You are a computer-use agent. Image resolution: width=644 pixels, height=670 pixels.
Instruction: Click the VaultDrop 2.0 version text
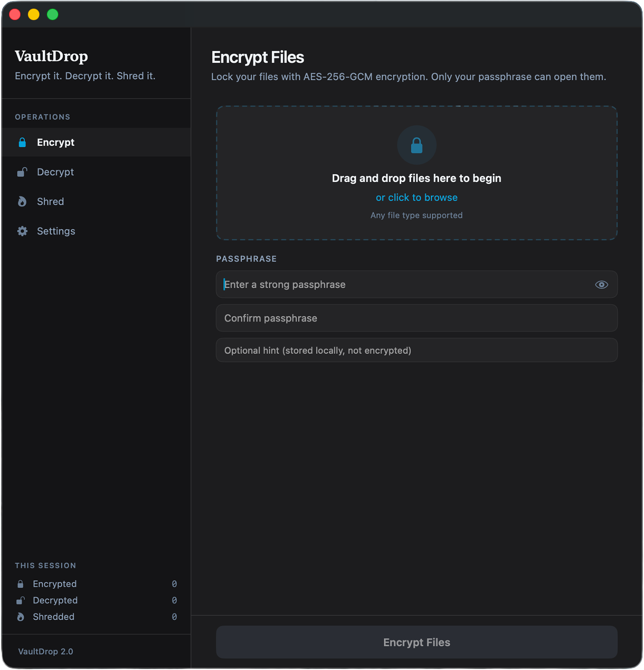click(x=46, y=652)
